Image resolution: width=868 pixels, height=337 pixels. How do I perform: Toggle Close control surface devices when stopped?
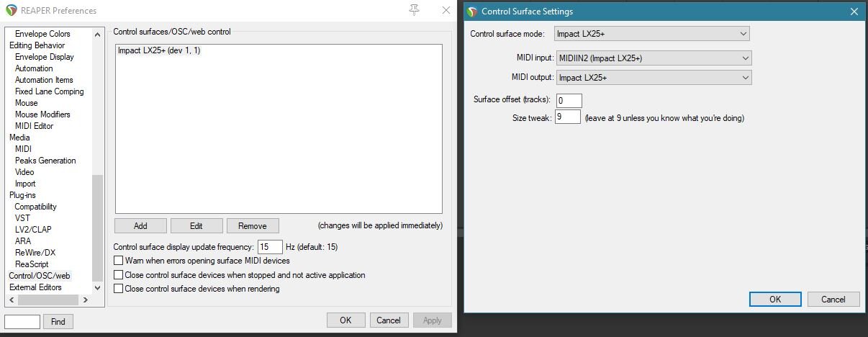(x=119, y=275)
